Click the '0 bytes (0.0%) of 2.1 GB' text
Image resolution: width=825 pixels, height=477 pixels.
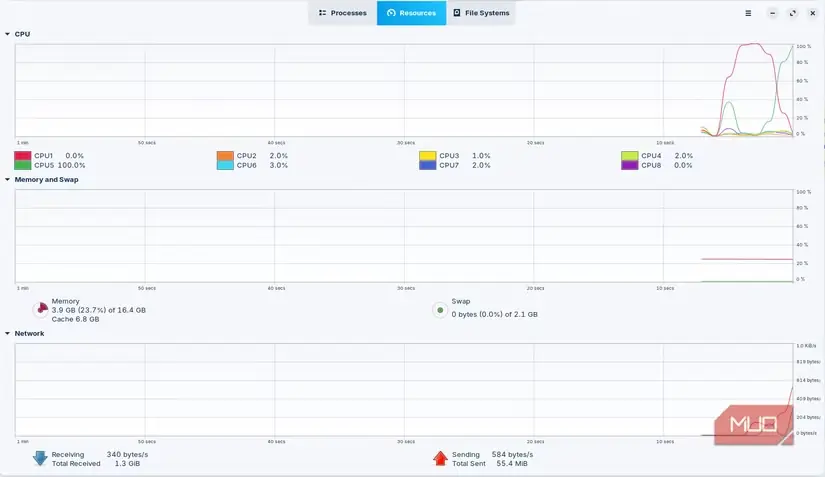pyautogui.click(x=495, y=314)
